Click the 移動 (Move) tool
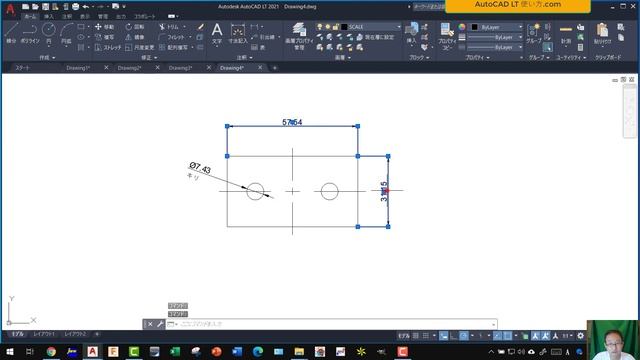This screenshot has height=360, width=640. click(104, 27)
